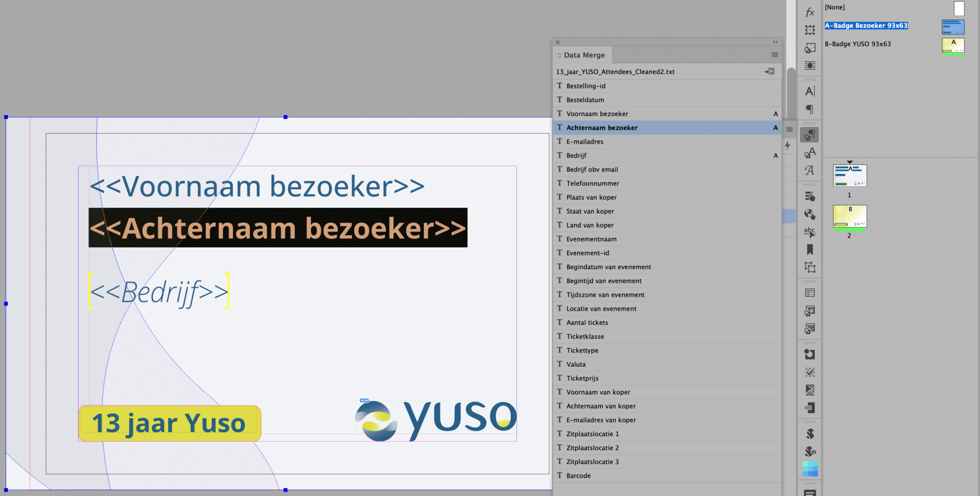980x496 pixels.
Task: Collapse the panel dock using the double chevron
Action: coord(775,42)
